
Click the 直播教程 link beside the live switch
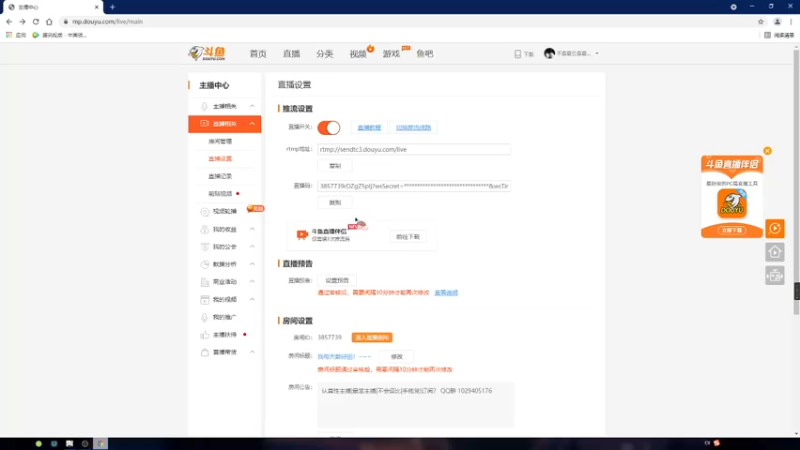(x=369, y=128)
